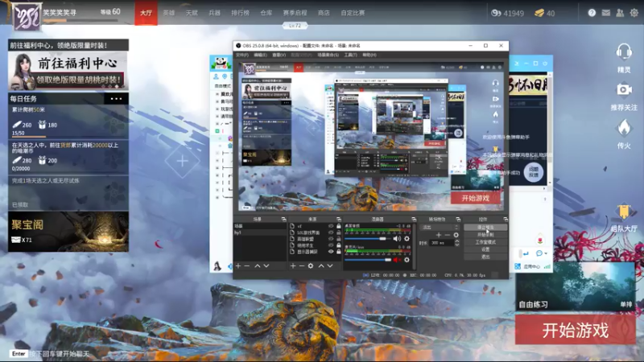The height and width of the screenshot is (362, 644).
Task: Open the 聚宝阁 treasure panel
Action: click(x=68, y=232)
